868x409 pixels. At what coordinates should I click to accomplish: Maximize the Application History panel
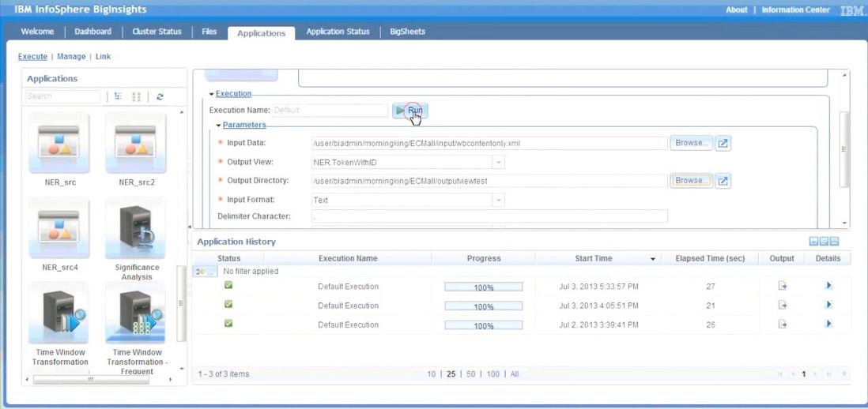(x=834, y=242)
